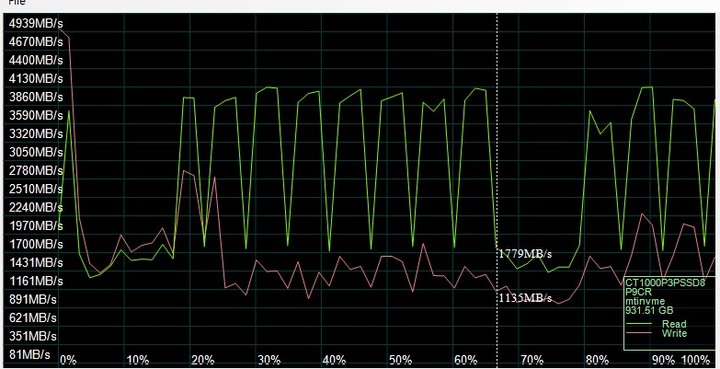720x369 pixels.
Task: Click the 40% mark on the x-axis
Action: pyautogui.click(x=334, y=359)
